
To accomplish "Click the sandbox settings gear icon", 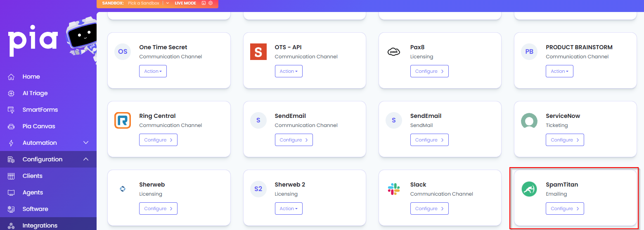I will click(x=211, y=3).
